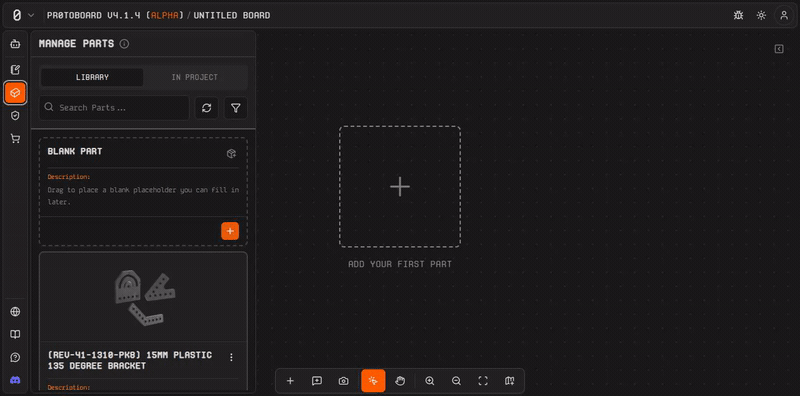This screenshot has width=800, height=396.
Task: Open the user account profile icon
Action: click(x=784, y=15)
